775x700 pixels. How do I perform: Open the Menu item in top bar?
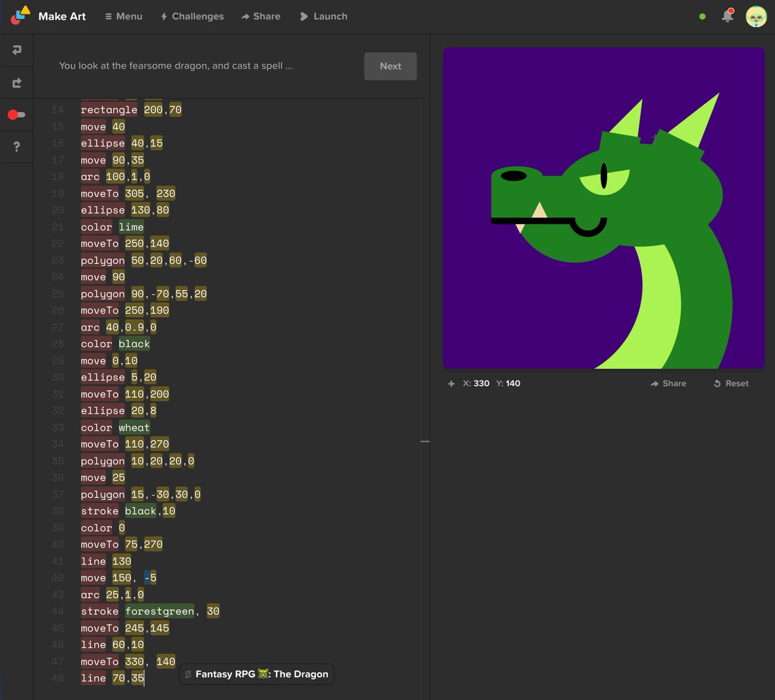pyautogui.click(x=123, y=16)
